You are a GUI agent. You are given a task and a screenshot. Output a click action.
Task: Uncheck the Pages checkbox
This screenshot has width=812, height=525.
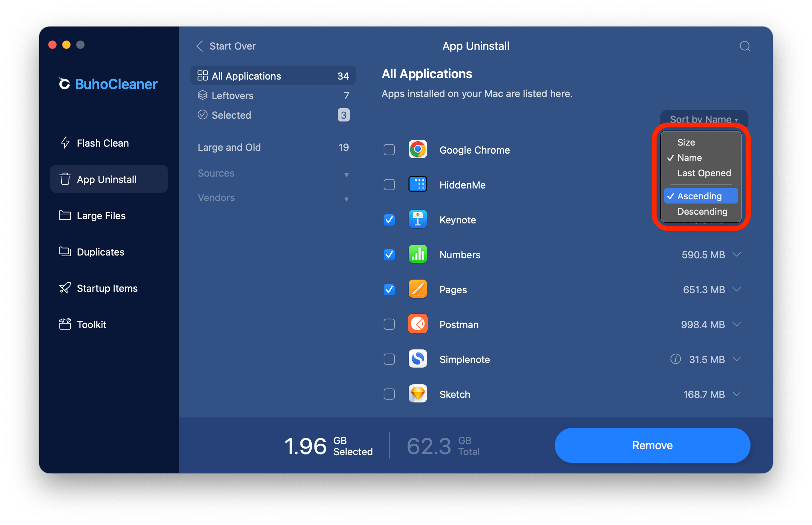pyautogui.click(x=389, y=289)
